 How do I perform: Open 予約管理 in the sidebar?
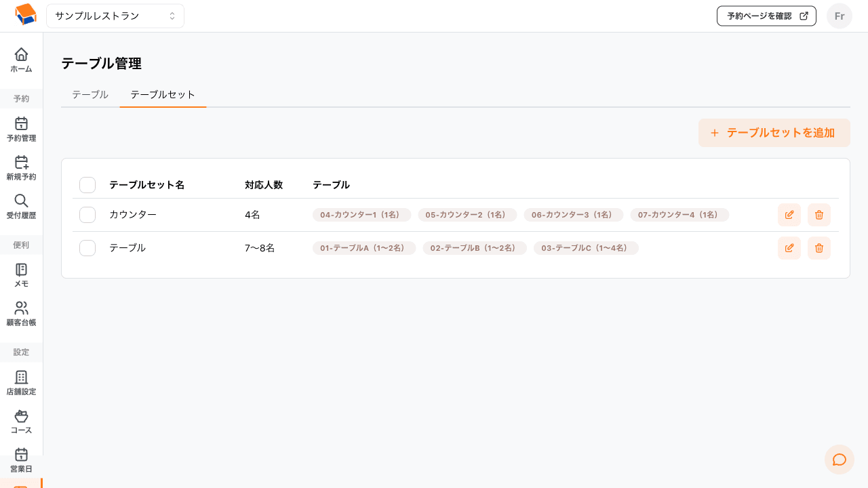[x=21, y=129]
